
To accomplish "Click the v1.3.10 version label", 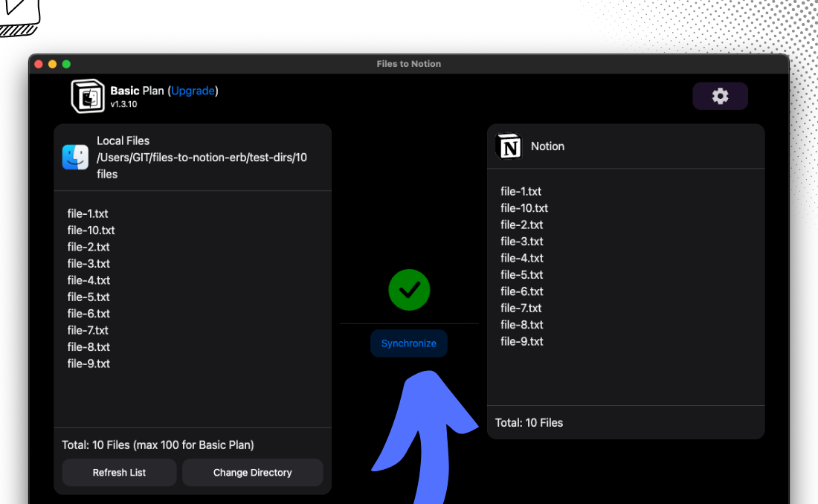I will tap(123, 104).
